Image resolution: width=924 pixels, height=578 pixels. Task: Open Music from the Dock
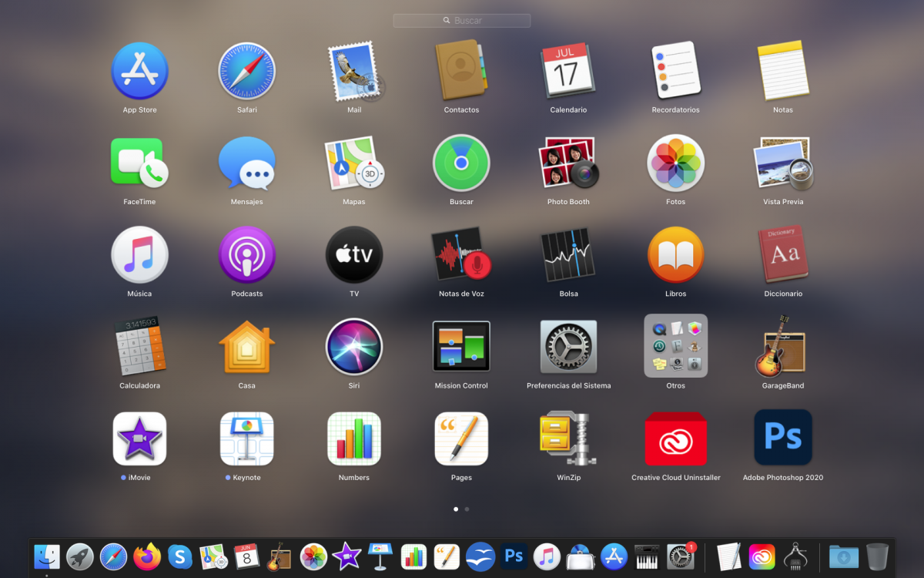(547, 556)
